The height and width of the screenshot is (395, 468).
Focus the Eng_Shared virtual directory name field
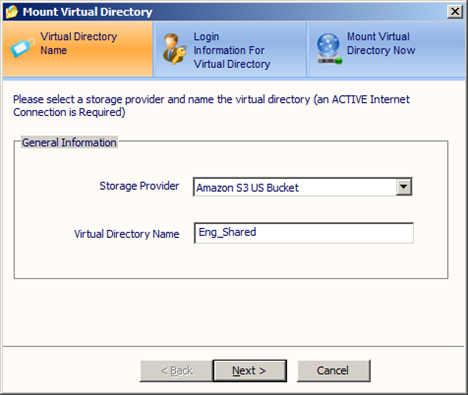click(x=304, y=233)
